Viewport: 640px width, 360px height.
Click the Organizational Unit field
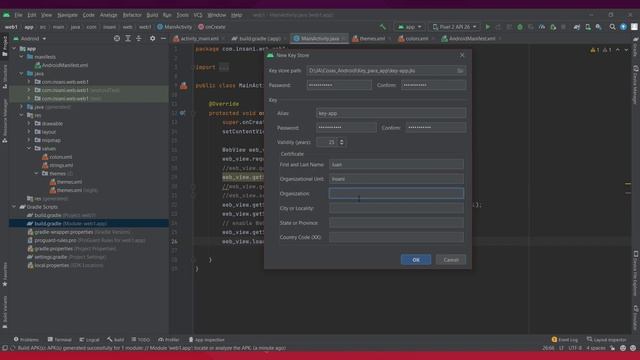pos(396,179)
